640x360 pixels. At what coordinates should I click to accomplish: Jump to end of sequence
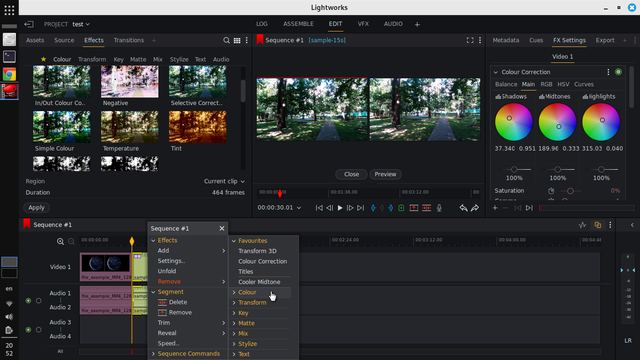tap(360, 208)
